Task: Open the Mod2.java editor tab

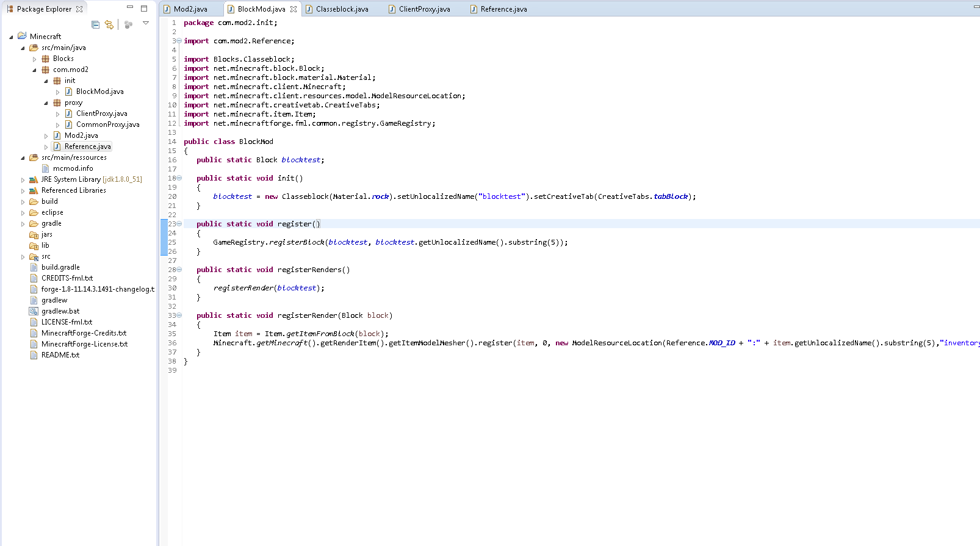Action: tap(190, 9)
